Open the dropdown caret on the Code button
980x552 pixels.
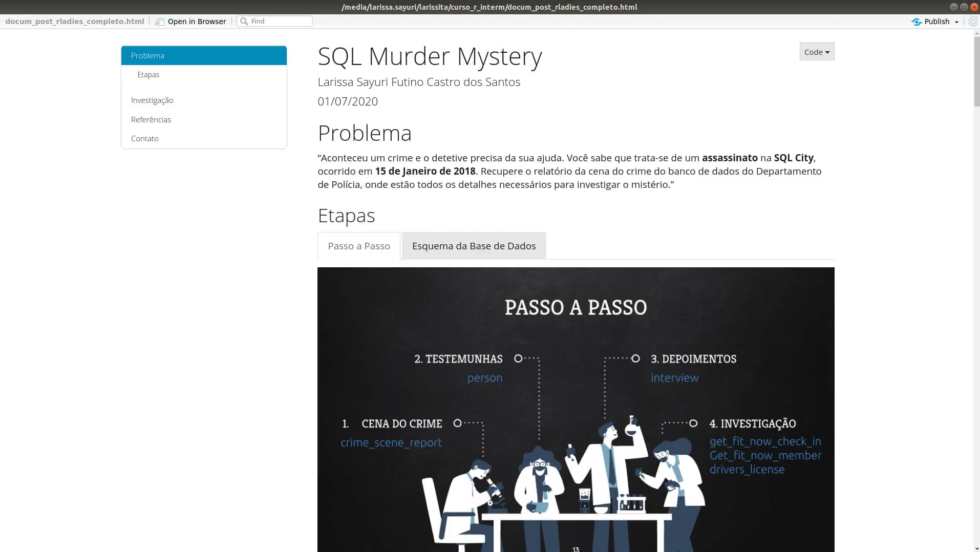point(828,52)
